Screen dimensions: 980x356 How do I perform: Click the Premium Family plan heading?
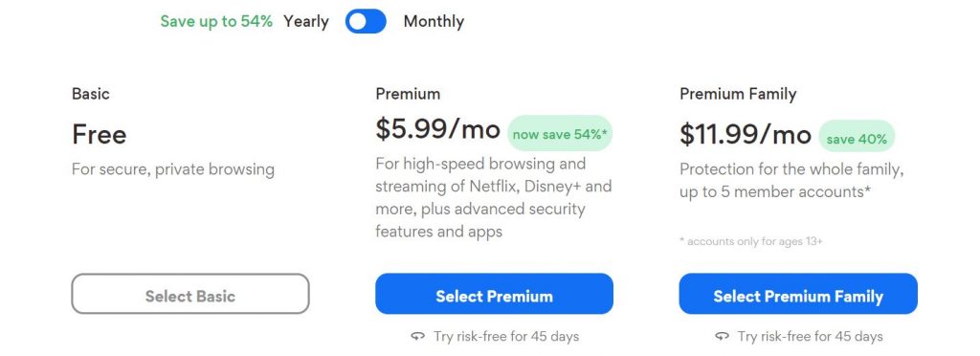pyautogui.click(x=738, y=95)
